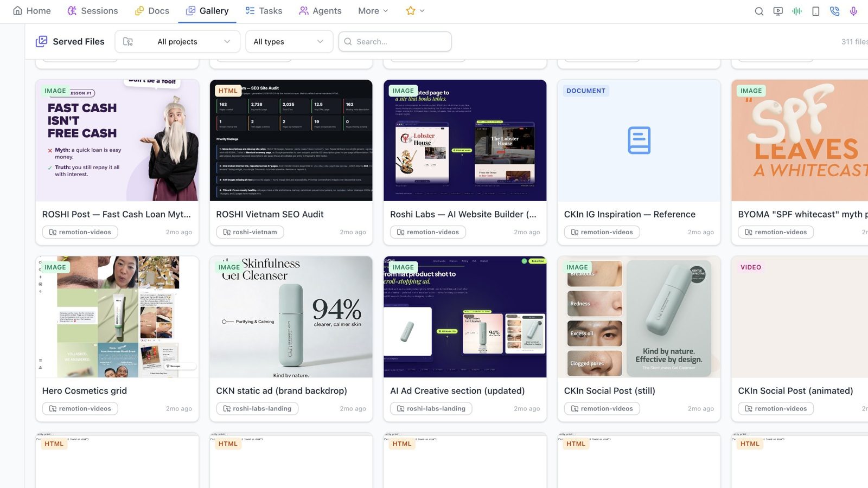Click the purple microphone icon
The height and width of the screenshot is (488, 868).
click(853, 11)
